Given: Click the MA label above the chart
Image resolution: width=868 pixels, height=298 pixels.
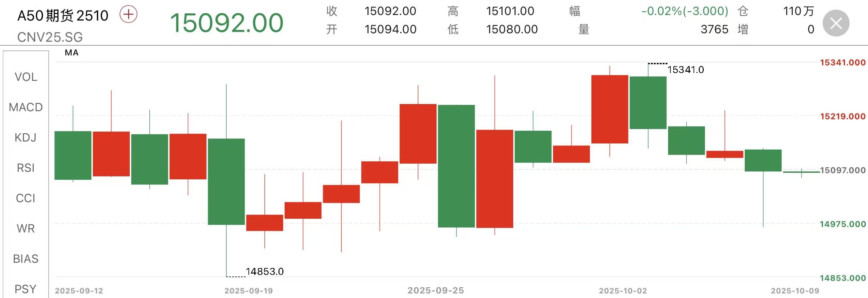Looking at the screenshot, I should coord(72,53).
